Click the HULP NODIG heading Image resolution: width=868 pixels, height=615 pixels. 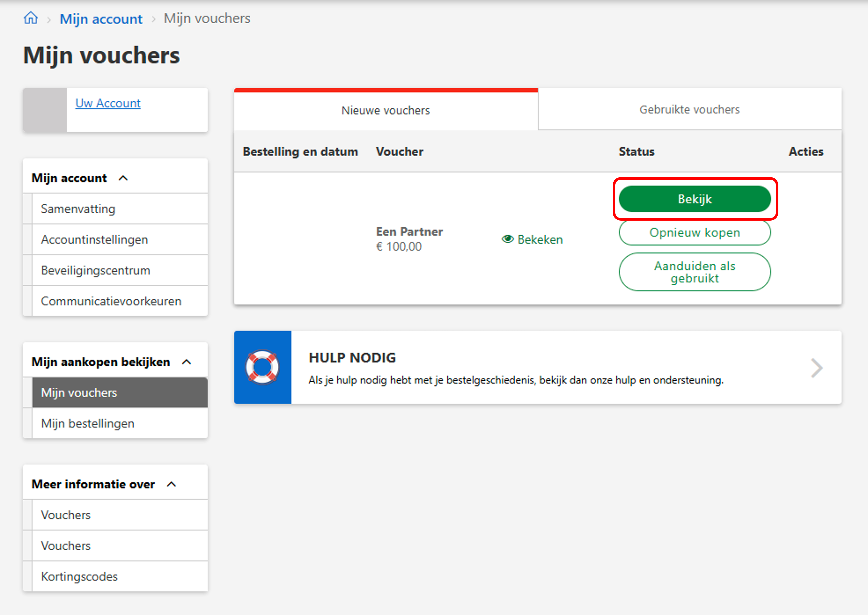pyautogui.click(x=352, y=358)
